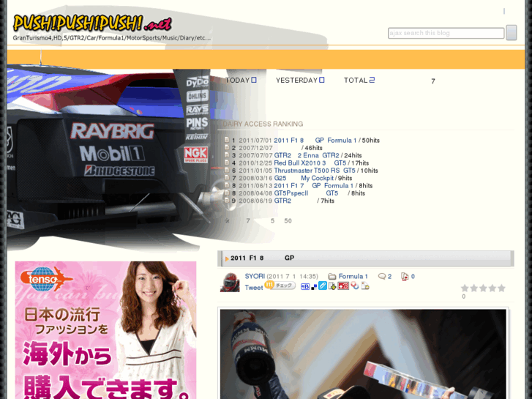Click the Formula 1 post category link
Screen dimensions: 532x399
click(x=353, y=276)
